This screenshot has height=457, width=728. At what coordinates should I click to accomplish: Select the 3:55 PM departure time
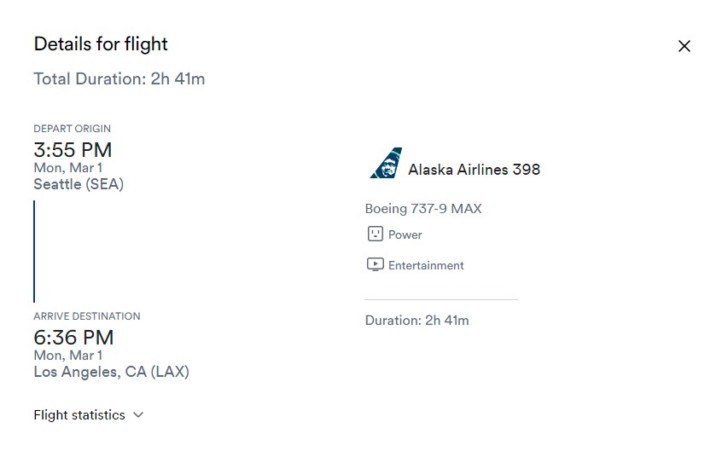pos(73,150)
